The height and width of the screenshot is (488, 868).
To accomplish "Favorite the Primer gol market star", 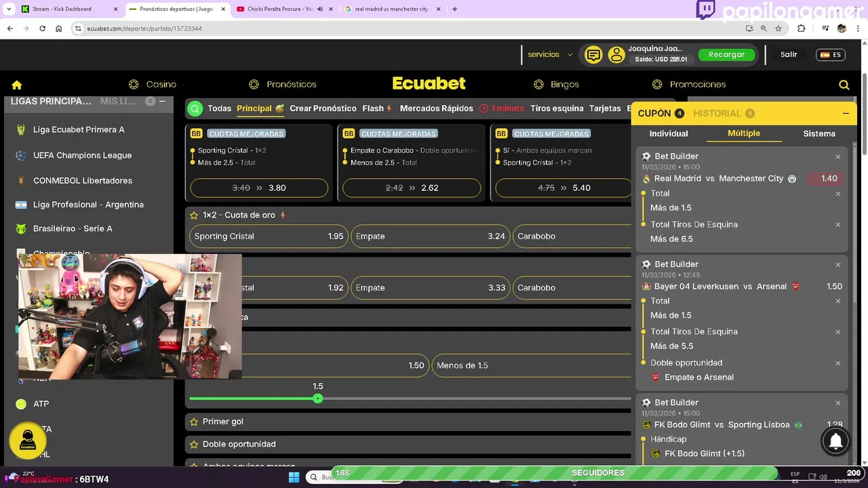I will (194, 422).
